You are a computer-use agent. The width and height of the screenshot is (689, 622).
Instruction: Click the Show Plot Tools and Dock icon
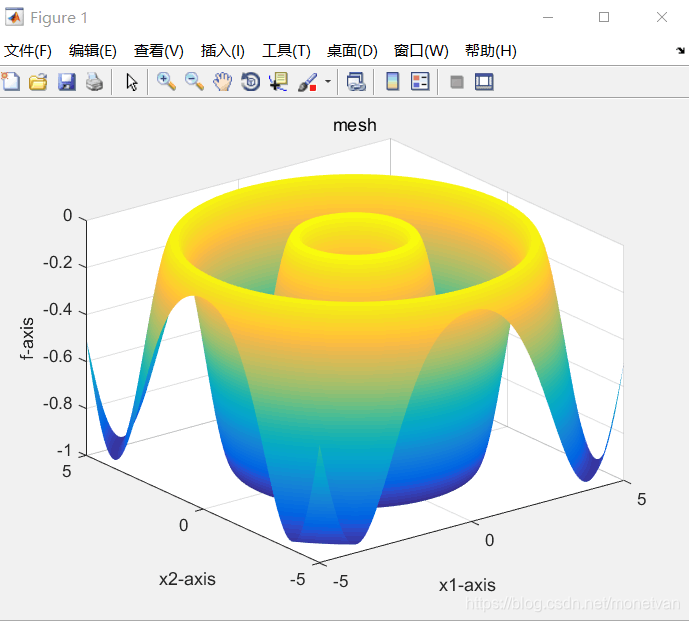(x=484, y=82)
